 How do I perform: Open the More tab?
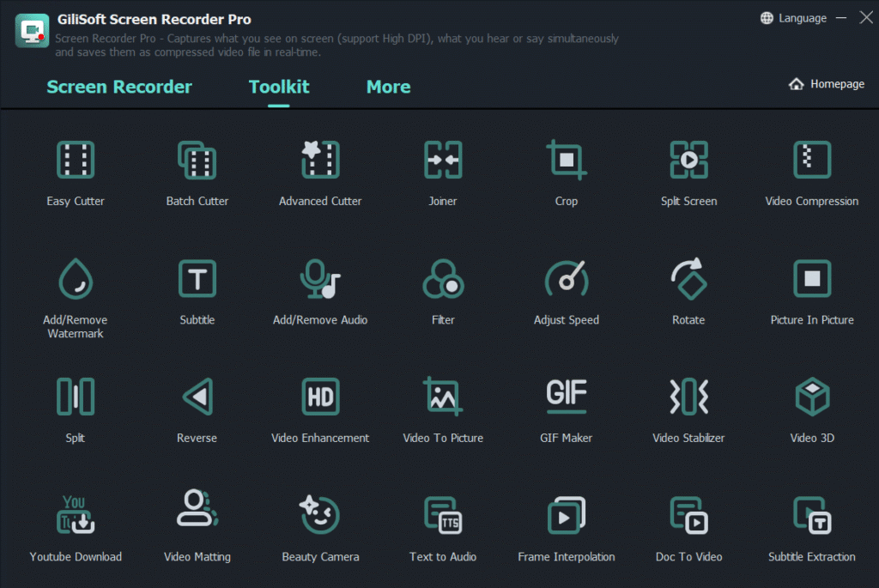point(388,86)
